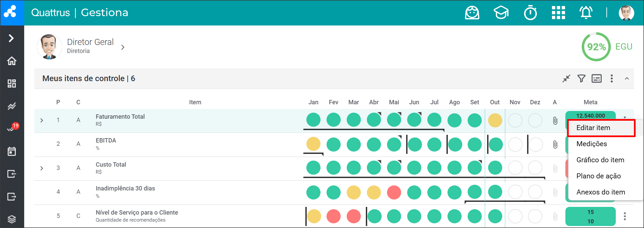Click the home icon in sidebar
Screen dimensions: 644x228
pyautogui.click(x=12, y=61)
